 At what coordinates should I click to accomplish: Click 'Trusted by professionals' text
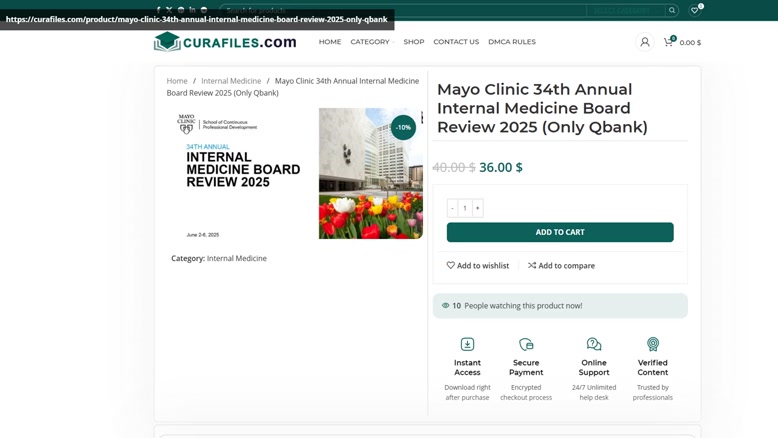pos(653,392)
